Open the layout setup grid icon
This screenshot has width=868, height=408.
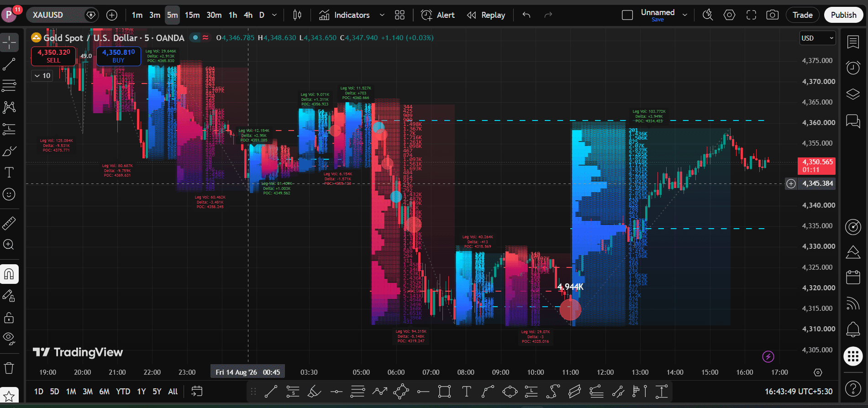pyautogui.click(x=400, y=15)
